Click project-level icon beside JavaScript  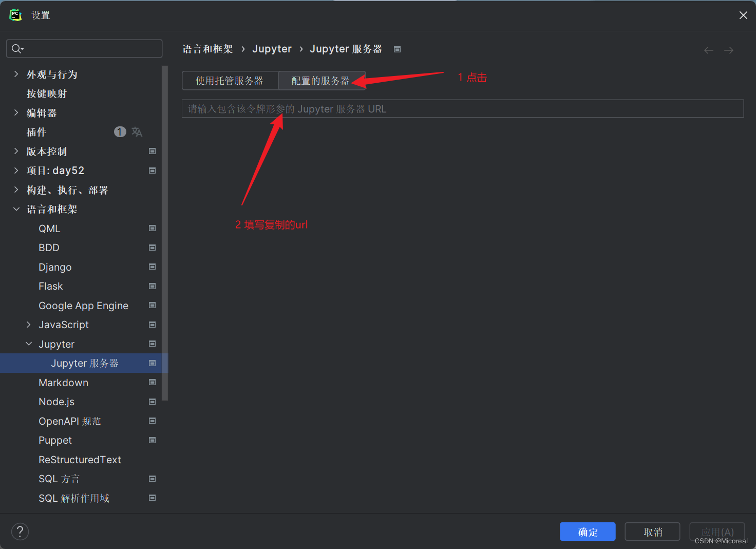coord(152,325)
